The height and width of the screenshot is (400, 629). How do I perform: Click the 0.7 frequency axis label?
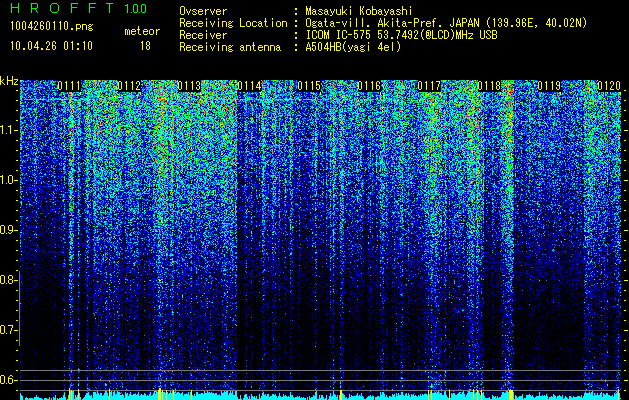[8, 330]
